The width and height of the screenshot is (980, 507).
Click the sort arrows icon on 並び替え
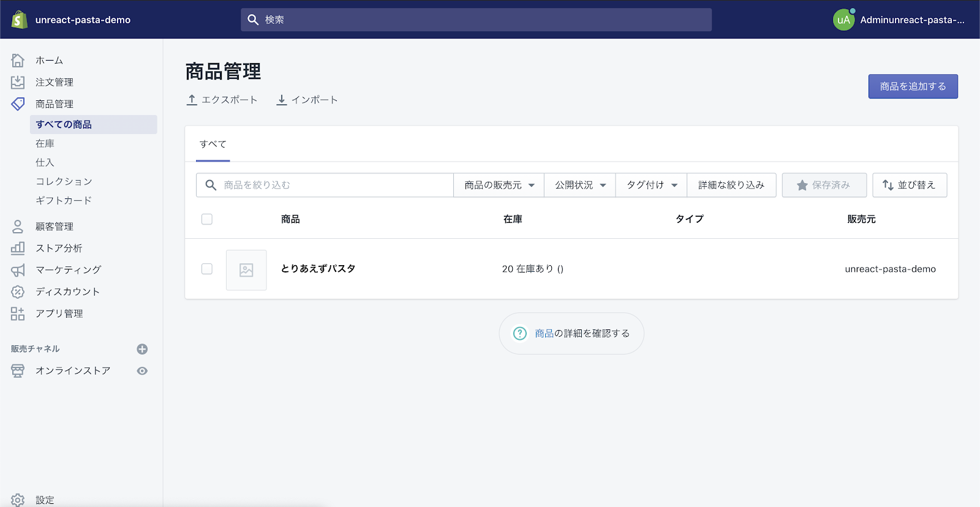(x=888, y=185)
